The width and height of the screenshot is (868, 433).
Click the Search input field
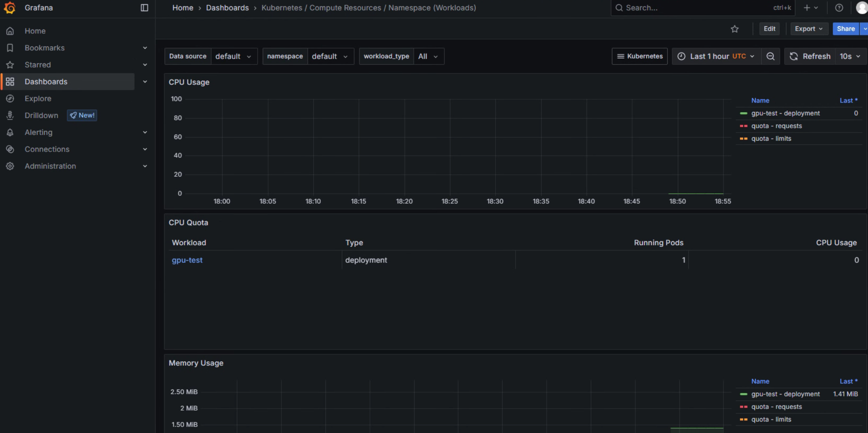pos(703,8)
